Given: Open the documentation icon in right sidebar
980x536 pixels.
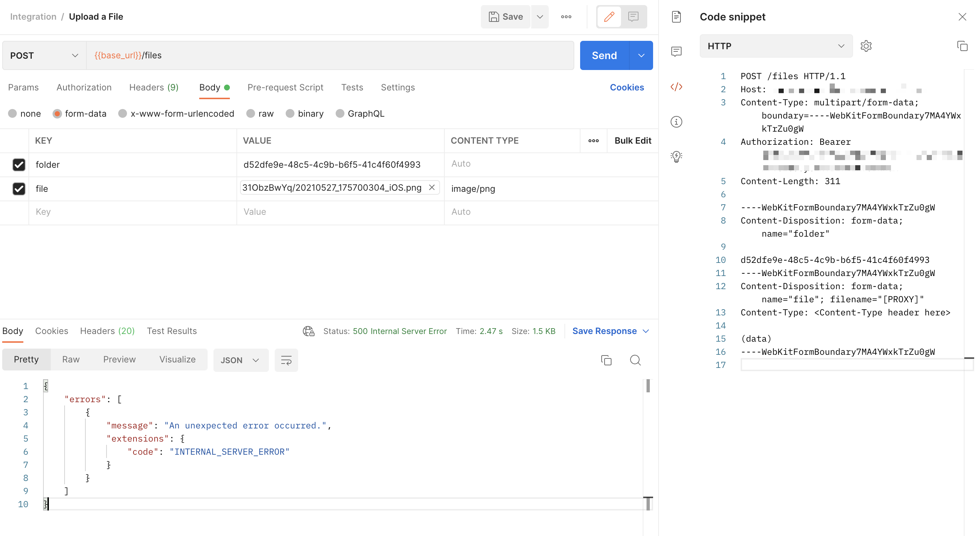Looking at the screenshot, I should (677, 16).
